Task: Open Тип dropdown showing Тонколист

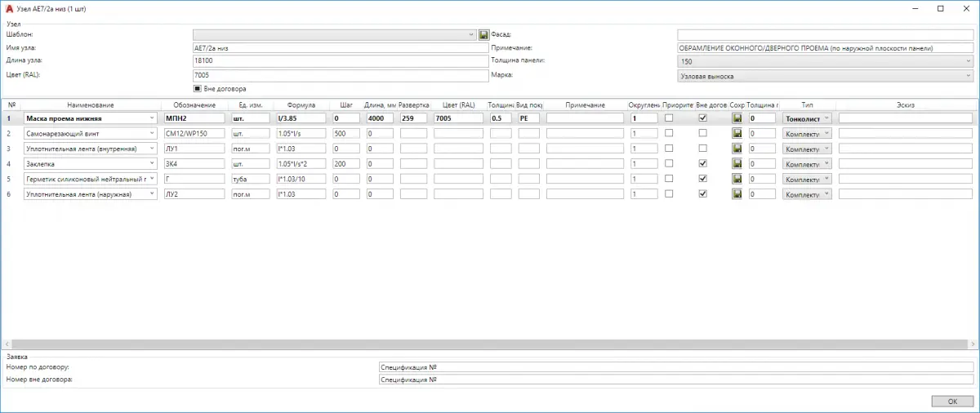Action: tap(807, 118)
